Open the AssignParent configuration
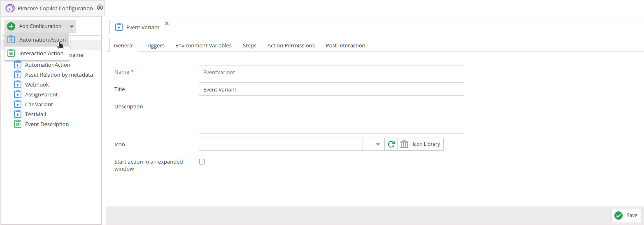 click(41, 94)
